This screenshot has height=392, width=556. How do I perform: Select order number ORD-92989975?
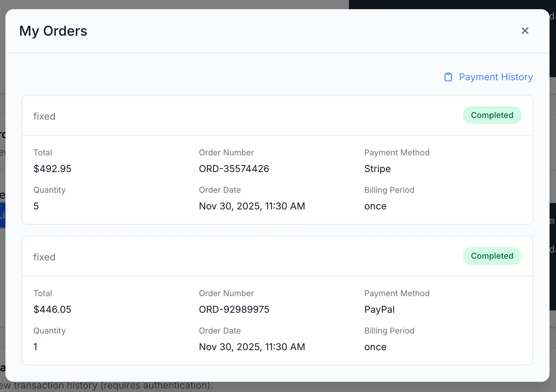pyautogui.click(x=234, y=309)
